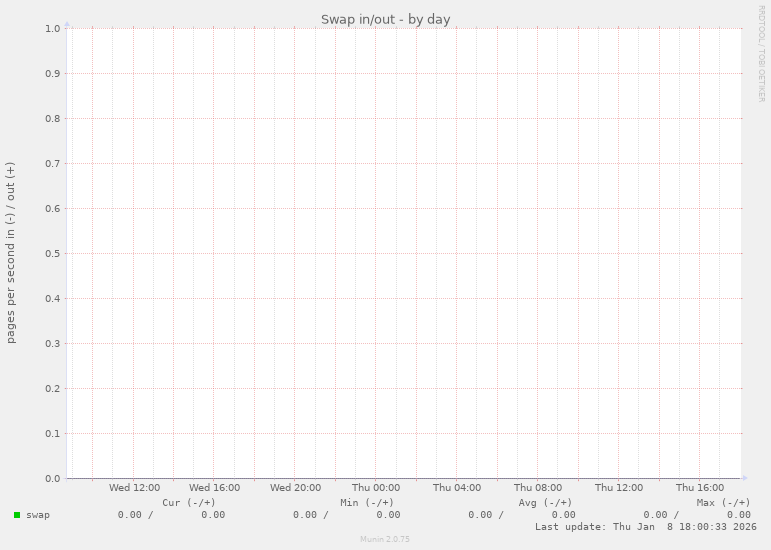Click the x-axis right-end arrowhead
Image resolution: width=771 pixels, height=550 pixels.
pyautogui.click(x=744, y=478)
